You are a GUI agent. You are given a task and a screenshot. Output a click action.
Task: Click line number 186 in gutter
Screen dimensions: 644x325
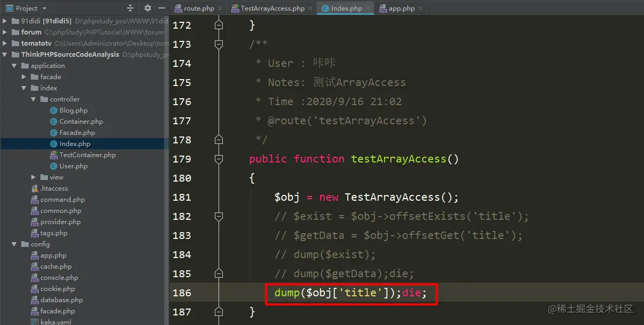point(182,293)
